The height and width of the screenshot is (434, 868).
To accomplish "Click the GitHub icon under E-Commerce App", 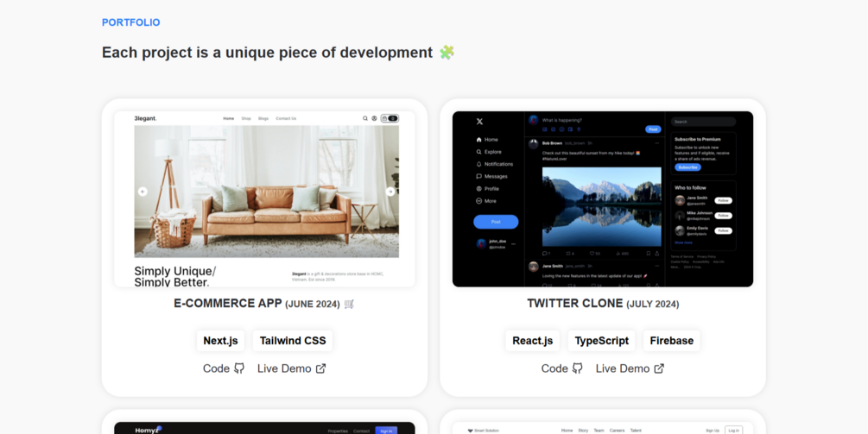I will tap(239, 368).
